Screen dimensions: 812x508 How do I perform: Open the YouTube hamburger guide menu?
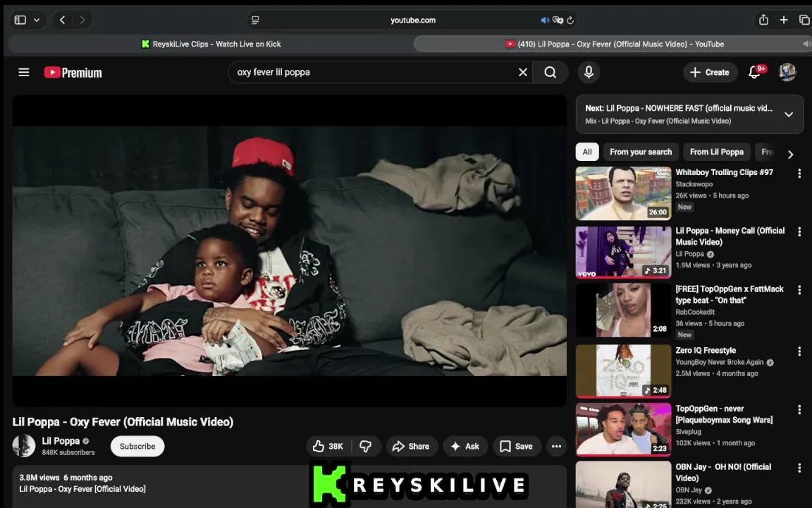pos(24,73)
